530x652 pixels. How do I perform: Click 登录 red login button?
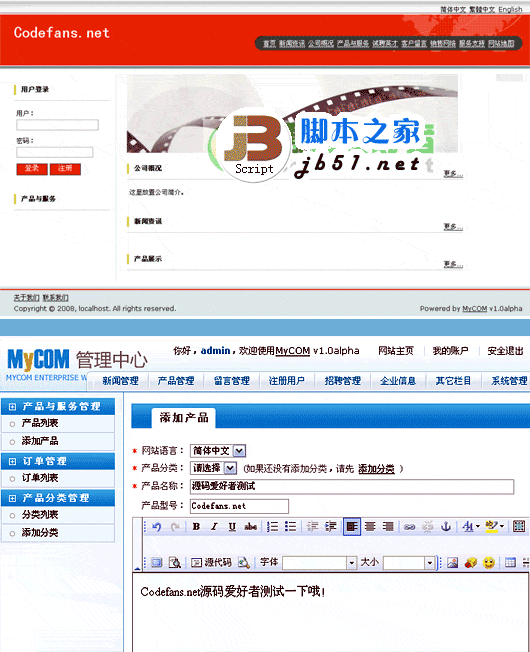coord(32,169)
